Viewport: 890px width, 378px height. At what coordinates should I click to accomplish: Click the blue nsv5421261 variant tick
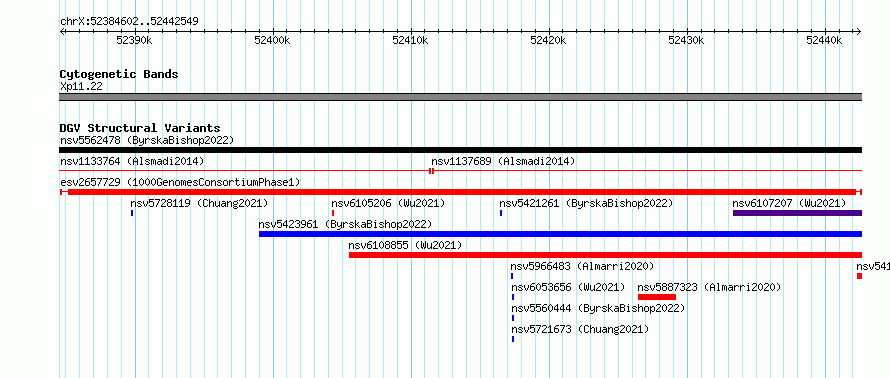point(501,213)
